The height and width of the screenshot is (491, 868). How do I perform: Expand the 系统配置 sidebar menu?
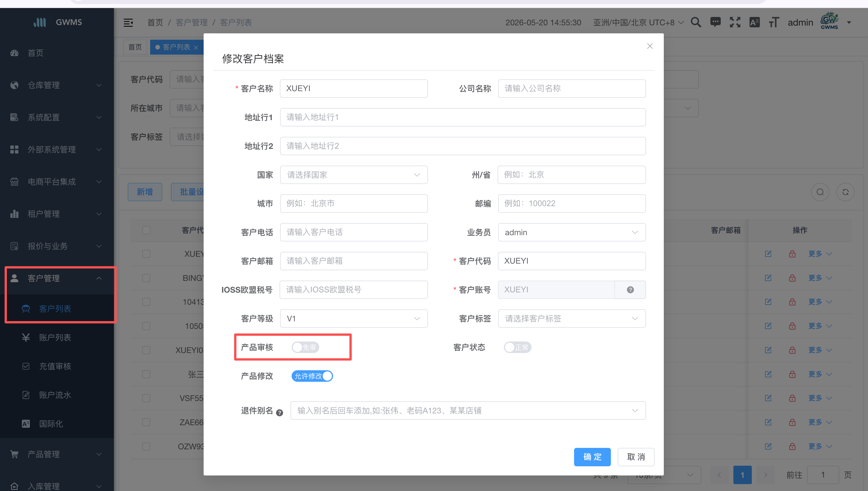(57, 117)
